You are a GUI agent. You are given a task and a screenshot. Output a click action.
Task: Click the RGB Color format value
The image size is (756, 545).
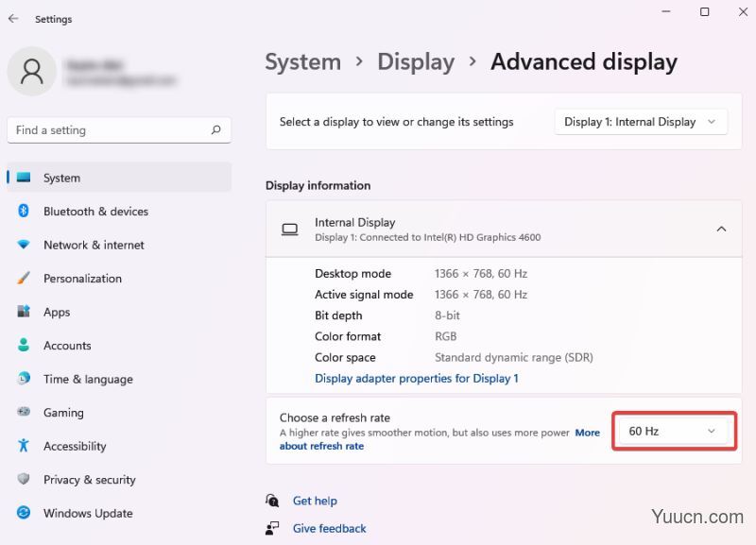click(x=445, y=336)
